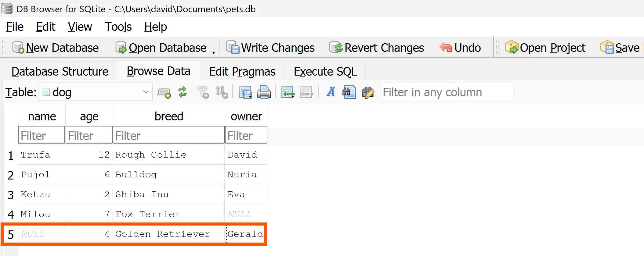Switch to the Database Structure tab
The height and width of the screenshot is (256, 644).
(x=60, y=72)
